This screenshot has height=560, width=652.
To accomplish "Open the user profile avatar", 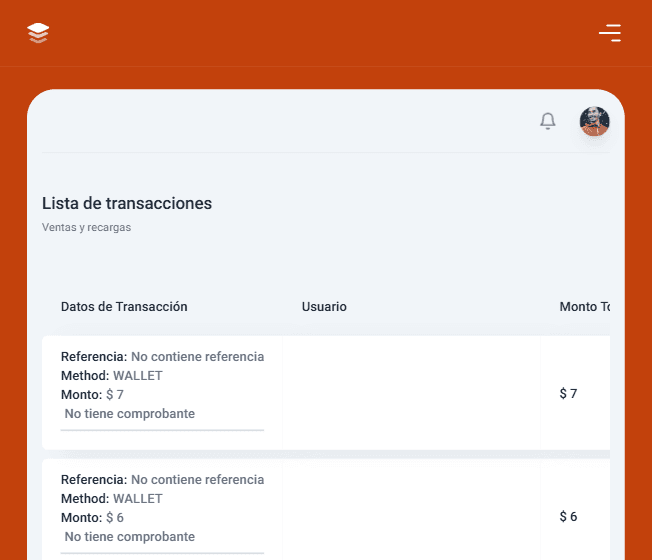I will (594, 121).
